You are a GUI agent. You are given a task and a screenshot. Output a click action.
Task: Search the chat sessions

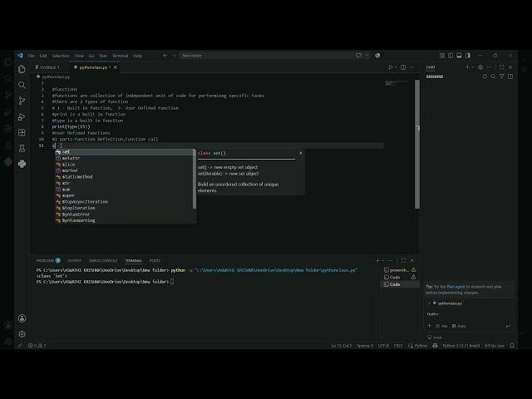tap(493, 76)
